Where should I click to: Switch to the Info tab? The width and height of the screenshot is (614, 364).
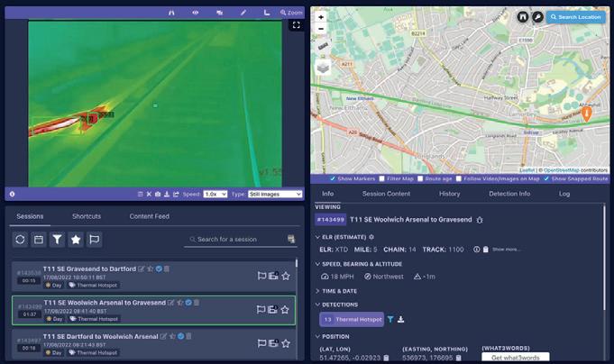click(x=328, y=194)
